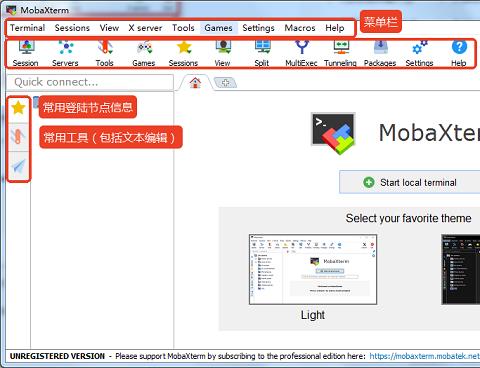This screenshot has width=480, height=368.
Task: Click the Servers toolbar icon
Action: point(65,53)
